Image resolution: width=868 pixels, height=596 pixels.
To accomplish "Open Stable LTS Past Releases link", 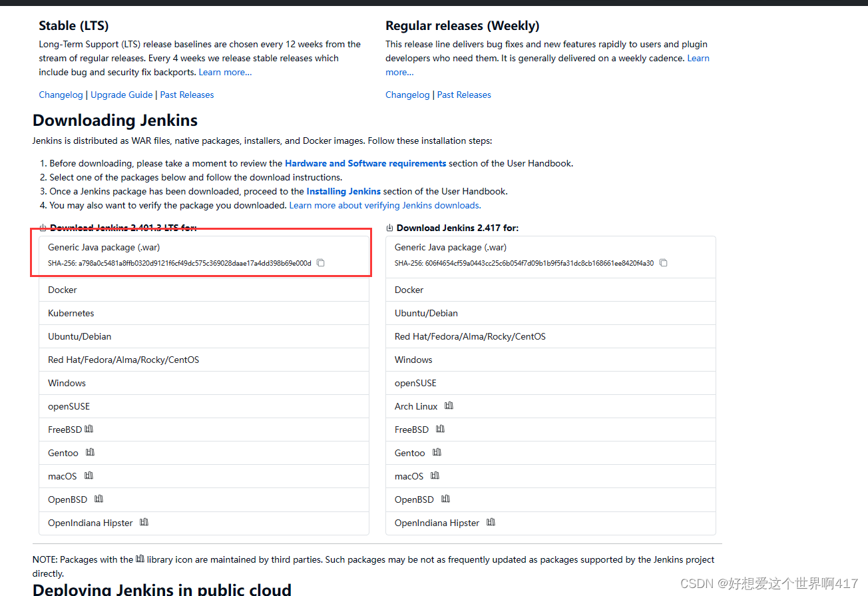I will point(187,95).
